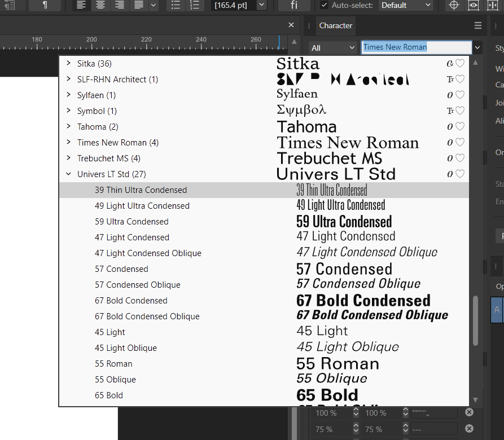Open the leading value dropdown arrow
The width and height of the screenshot is (504, 440).
coord(262,5)
